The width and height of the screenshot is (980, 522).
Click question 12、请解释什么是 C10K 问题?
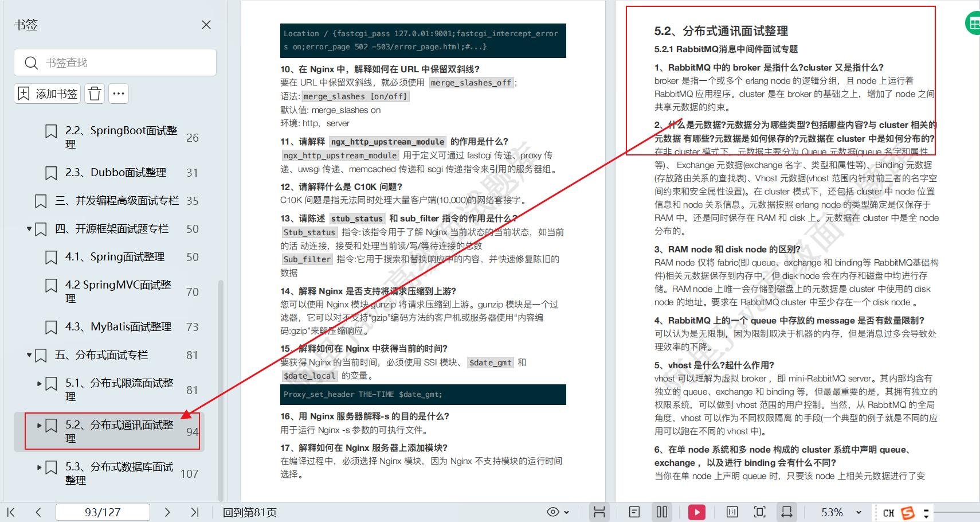(x=341, y=187)
